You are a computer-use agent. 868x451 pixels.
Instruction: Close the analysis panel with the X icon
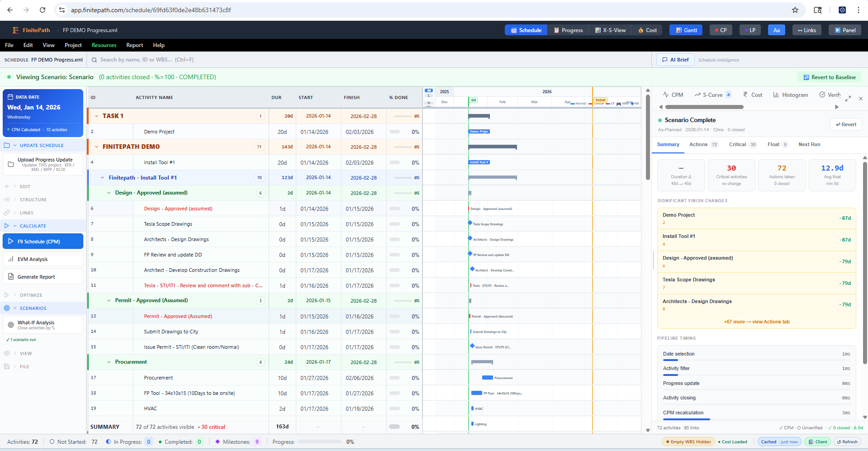tap(861, 98)
